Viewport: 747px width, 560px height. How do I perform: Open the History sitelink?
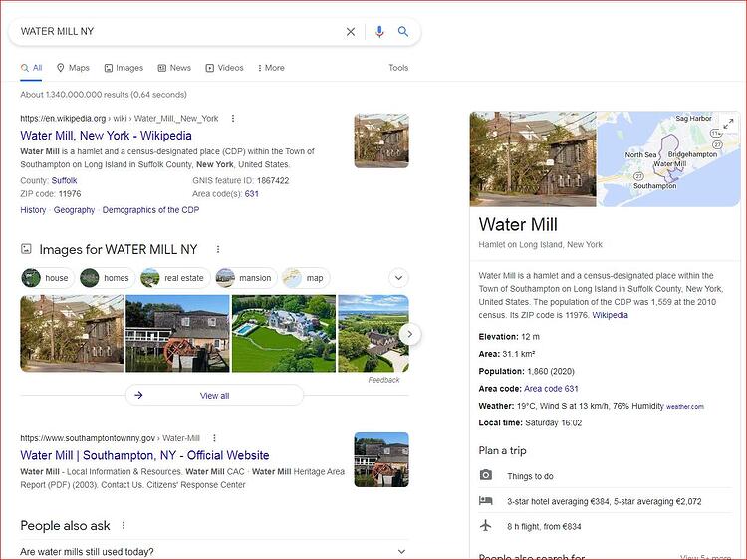[x=33, y=210]
